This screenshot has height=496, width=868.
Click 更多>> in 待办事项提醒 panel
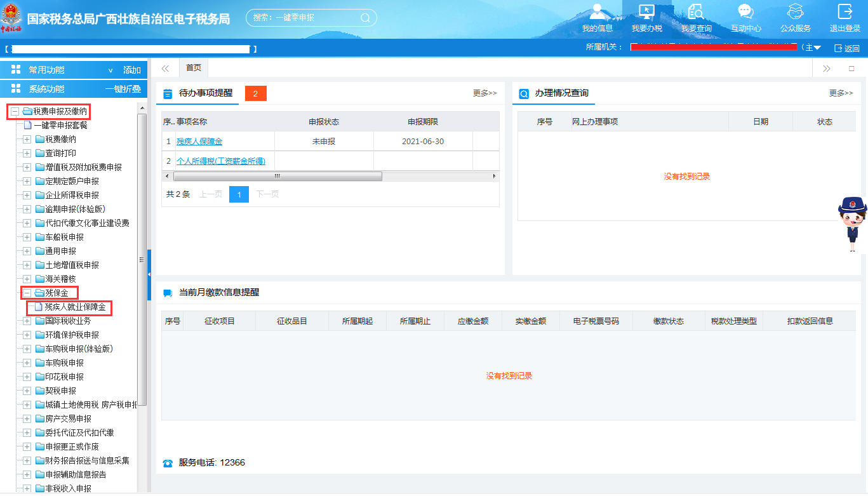click(x=484, y=93)
